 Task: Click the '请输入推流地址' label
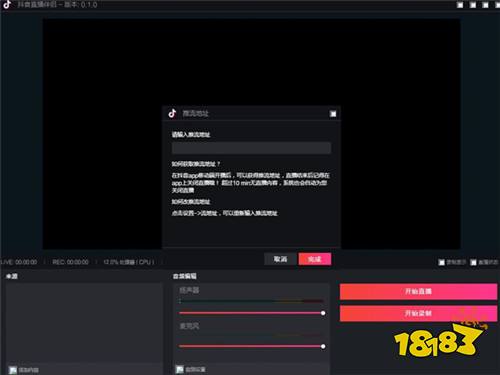(x=191, y=135)
